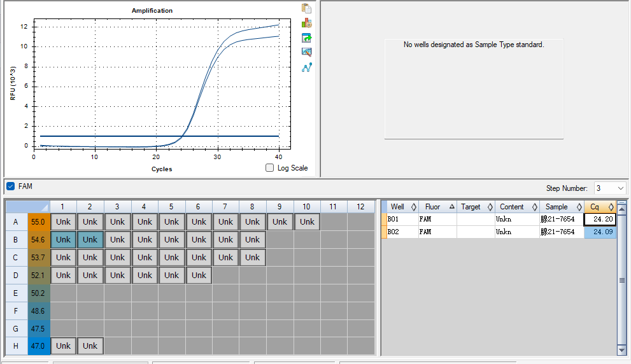Click the 47.0 gradient temperature cell
This screenshot has width=631, height=364.
click(39, 346)
